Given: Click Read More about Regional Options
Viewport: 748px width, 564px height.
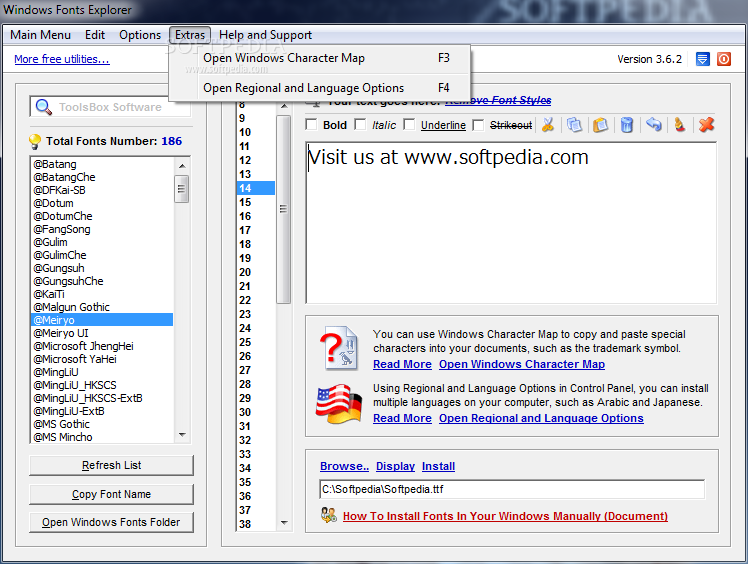Looking at the screenshot, I should pos(402,418).
